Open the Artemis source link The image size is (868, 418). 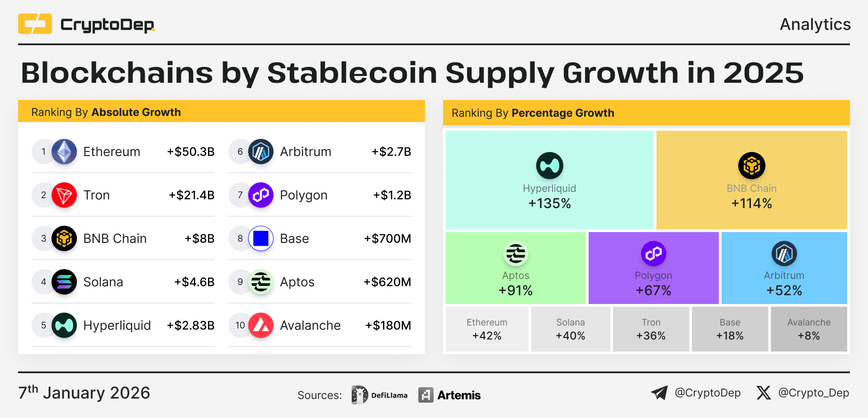click(450, 395)
